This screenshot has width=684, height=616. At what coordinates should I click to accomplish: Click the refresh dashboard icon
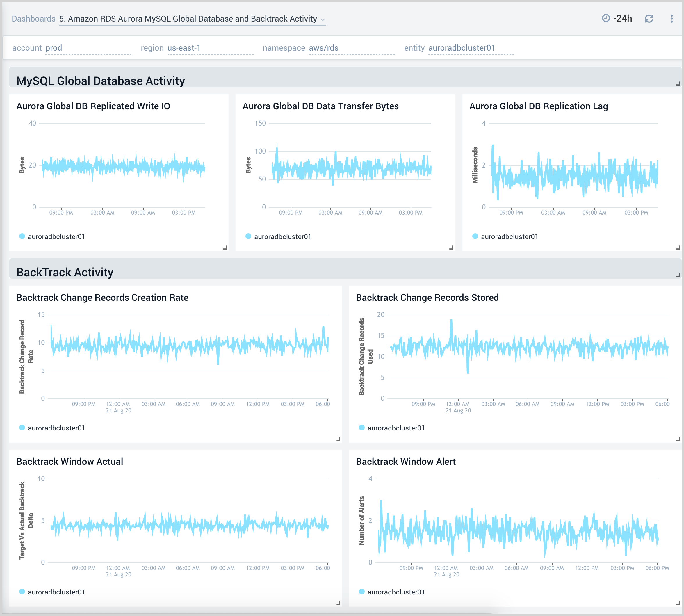[x=650, y=19]
